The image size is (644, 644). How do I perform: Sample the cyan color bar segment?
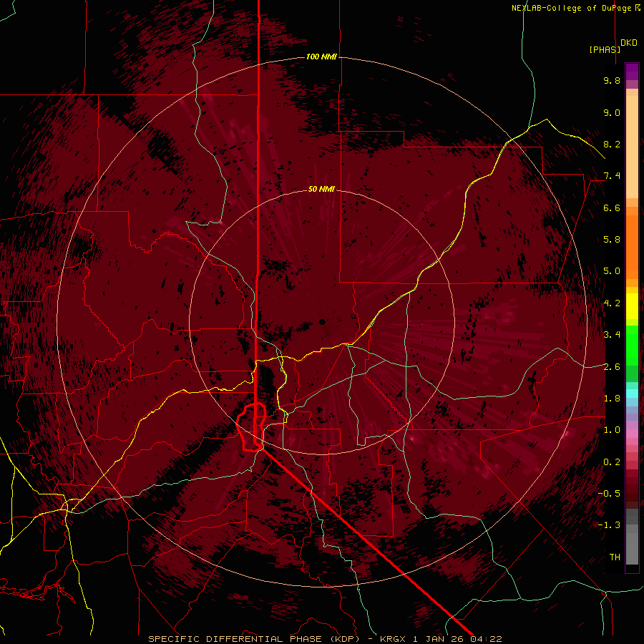[632, 394]
